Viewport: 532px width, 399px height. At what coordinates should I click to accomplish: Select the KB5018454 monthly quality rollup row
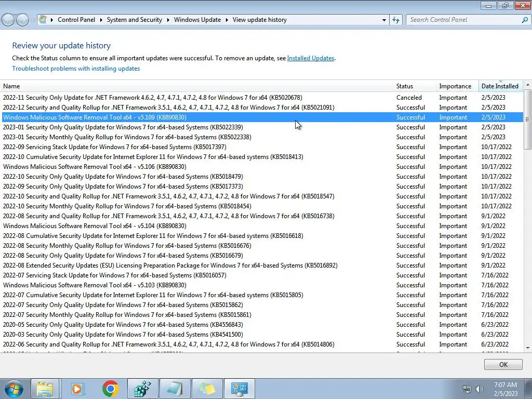[262, 206]
